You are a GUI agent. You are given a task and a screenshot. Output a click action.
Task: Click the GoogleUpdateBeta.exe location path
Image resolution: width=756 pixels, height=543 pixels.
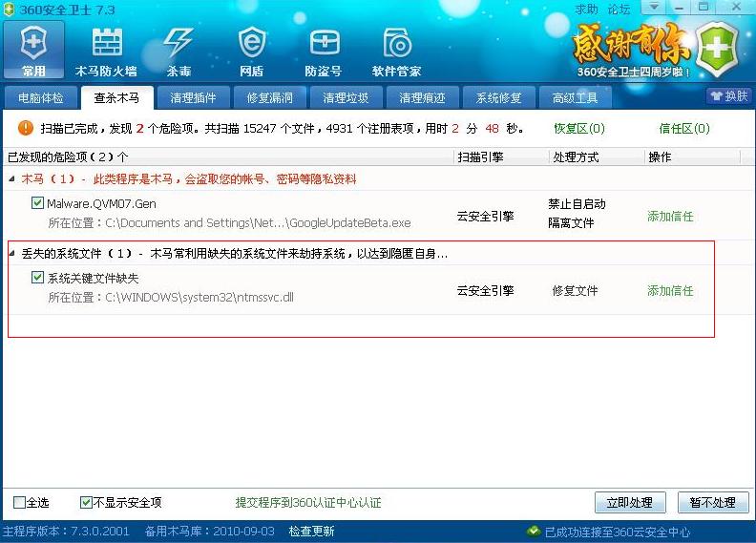pos(229,222)
